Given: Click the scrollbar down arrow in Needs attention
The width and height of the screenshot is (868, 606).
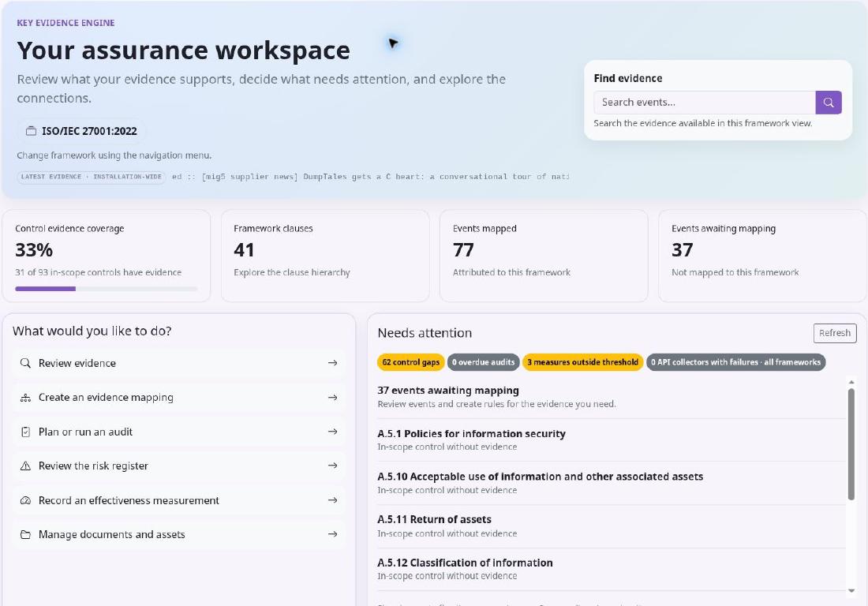Looking at the screenshot, I should point(851,590).
